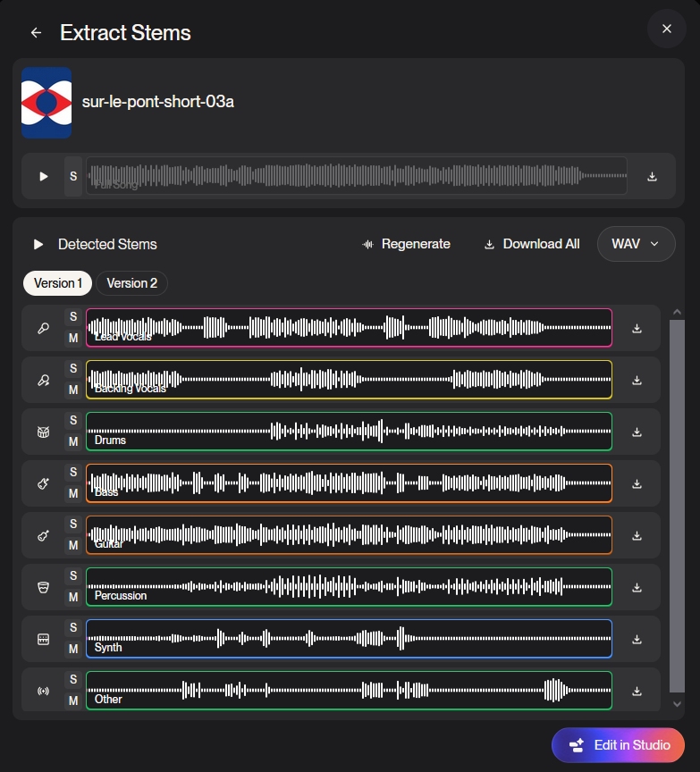Click the Synth waveform

[x=350, y=639]
